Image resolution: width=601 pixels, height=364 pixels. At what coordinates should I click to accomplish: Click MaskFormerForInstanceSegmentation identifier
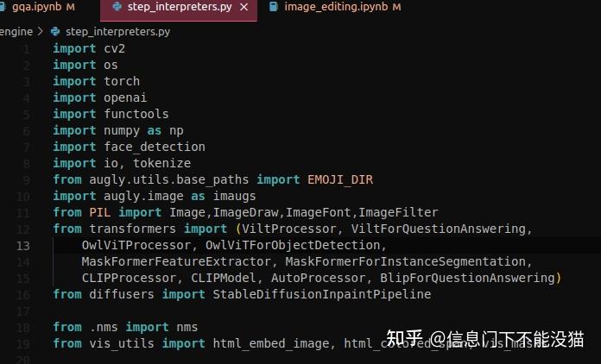click(x=406, y=261)
